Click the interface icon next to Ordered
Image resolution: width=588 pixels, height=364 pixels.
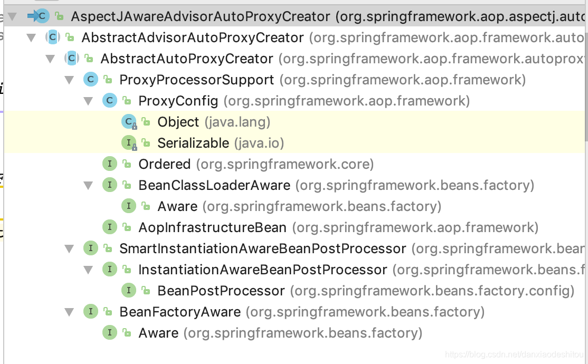click(109, 164)
